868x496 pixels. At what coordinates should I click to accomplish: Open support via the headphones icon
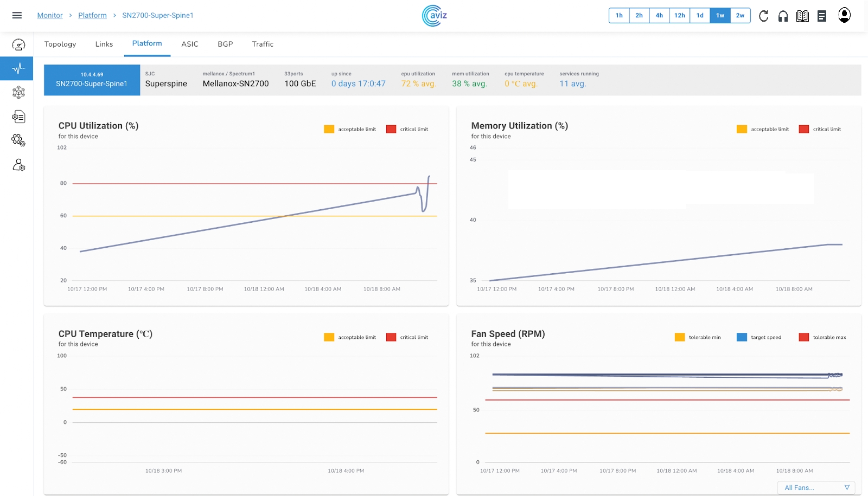coord(783,16)
